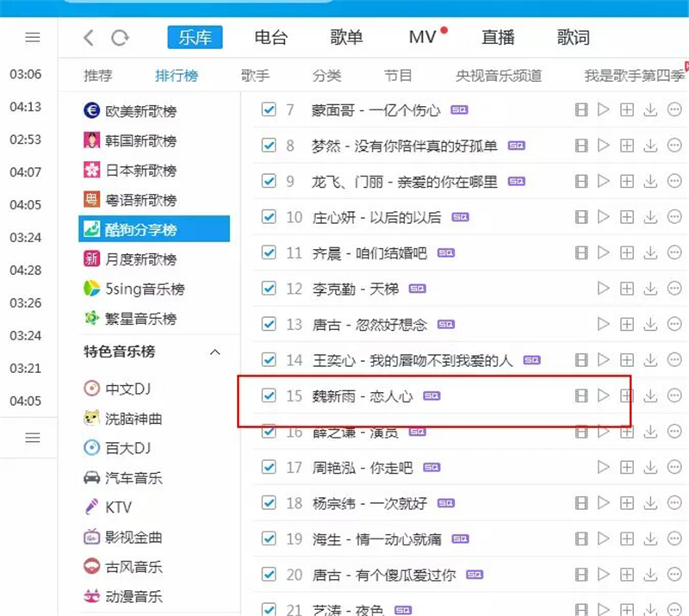
Task: Open 古风音乐 chart
Action: coord(122,567)
